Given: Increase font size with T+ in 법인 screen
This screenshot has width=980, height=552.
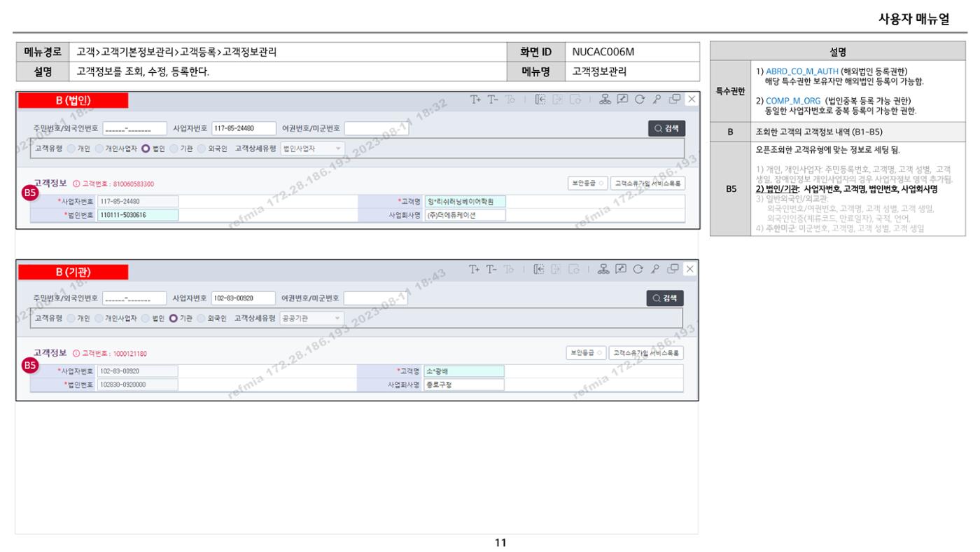Looking at the screenshot, I should (476, 99).
